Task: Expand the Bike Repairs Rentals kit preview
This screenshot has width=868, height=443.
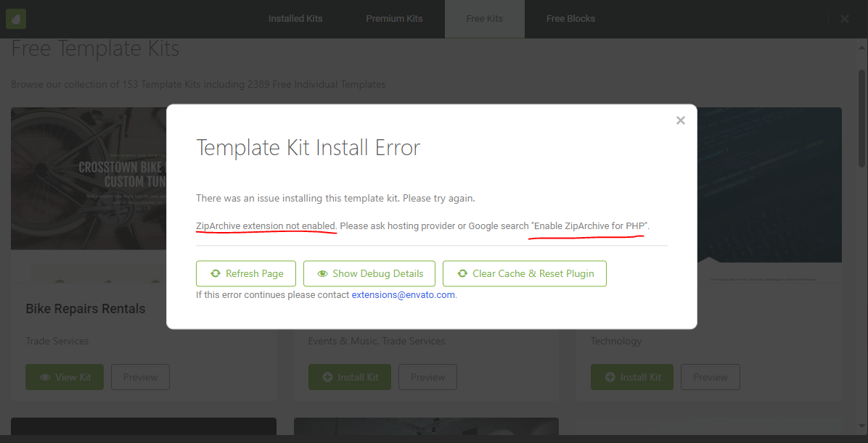Action: click(140, 376)
